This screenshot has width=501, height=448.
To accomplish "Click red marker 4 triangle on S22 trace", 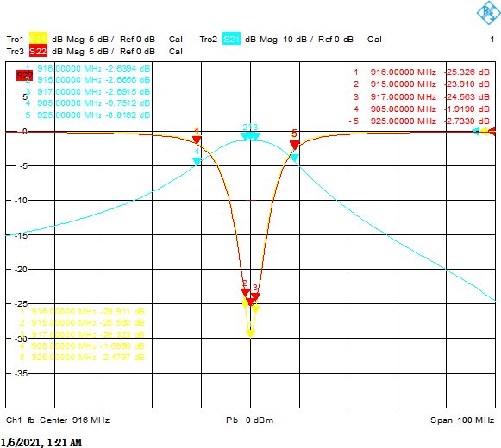I will [x=197, y=140].
